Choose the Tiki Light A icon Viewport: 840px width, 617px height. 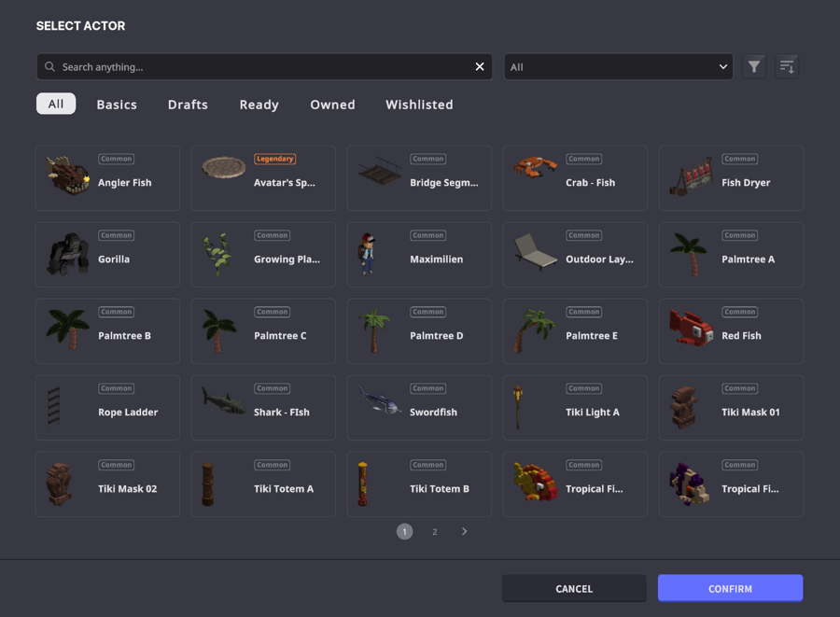pos(519,407)
